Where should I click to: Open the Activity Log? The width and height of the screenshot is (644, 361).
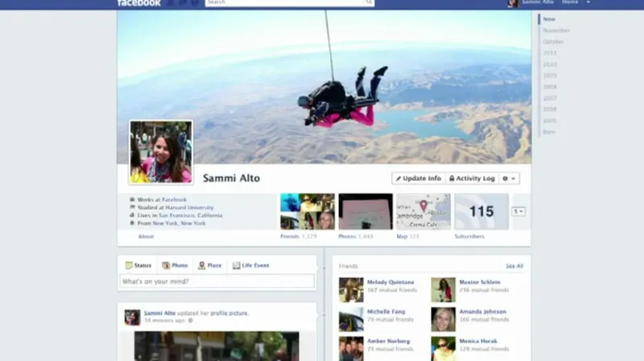472,178
